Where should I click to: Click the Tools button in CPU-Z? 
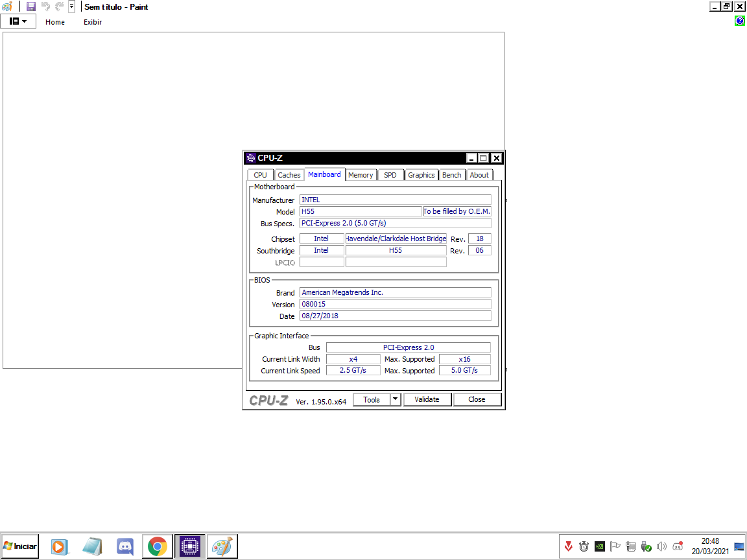pos(372,400)
